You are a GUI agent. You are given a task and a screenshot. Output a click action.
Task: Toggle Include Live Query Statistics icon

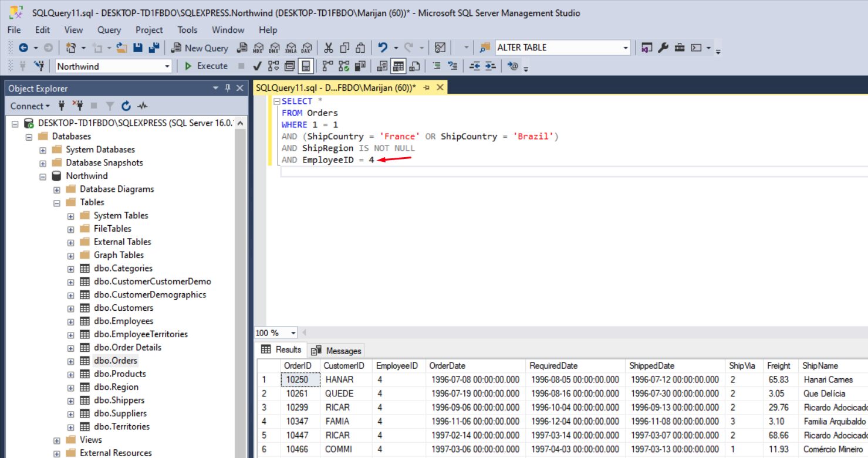(345, 66)
